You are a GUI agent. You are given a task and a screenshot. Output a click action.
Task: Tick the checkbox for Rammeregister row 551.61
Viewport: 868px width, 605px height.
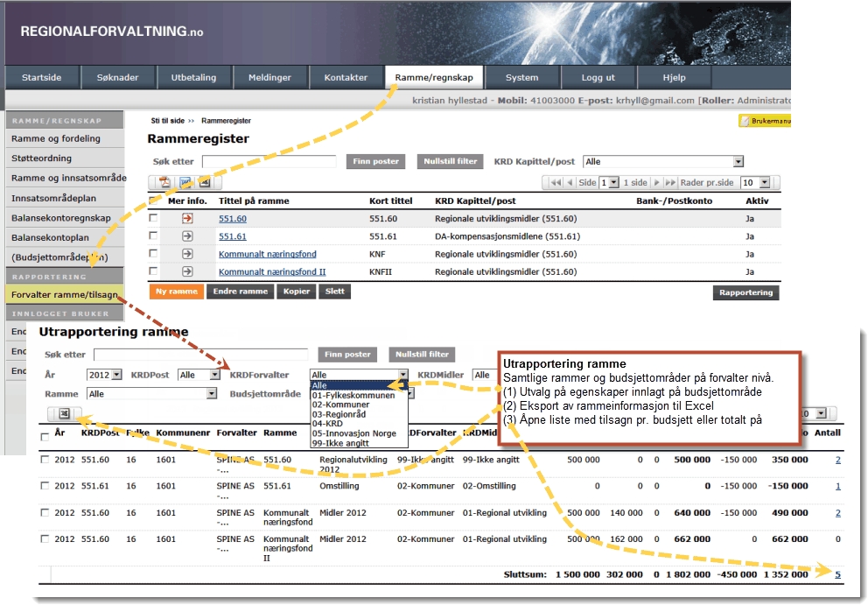tap(154, 236)
